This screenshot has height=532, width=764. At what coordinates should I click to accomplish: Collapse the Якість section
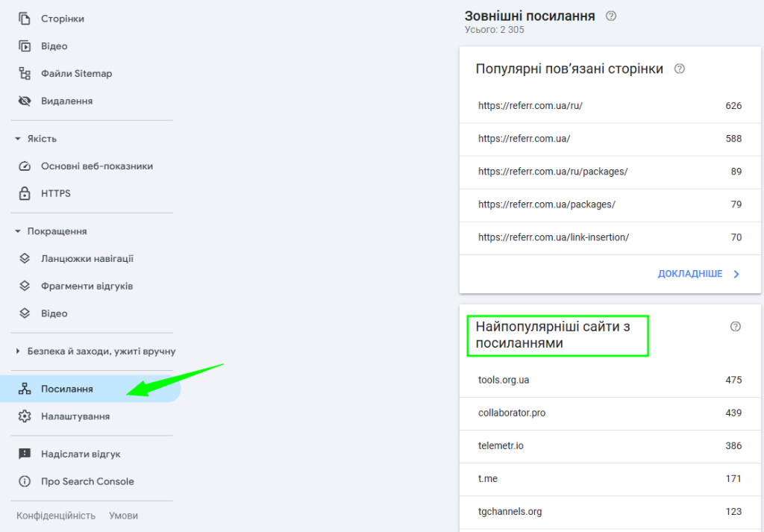(x=18, y=139)
